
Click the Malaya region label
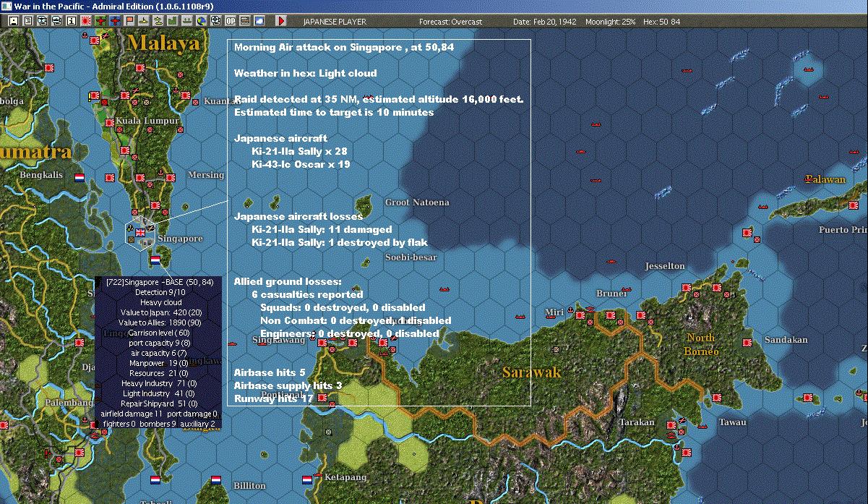(x=163, y=43)
